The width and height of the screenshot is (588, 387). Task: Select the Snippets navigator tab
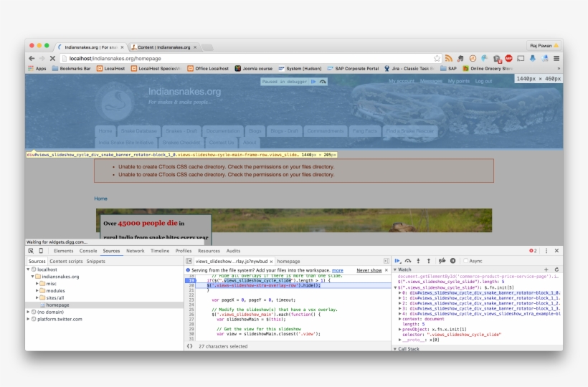(x=95, y=261)
